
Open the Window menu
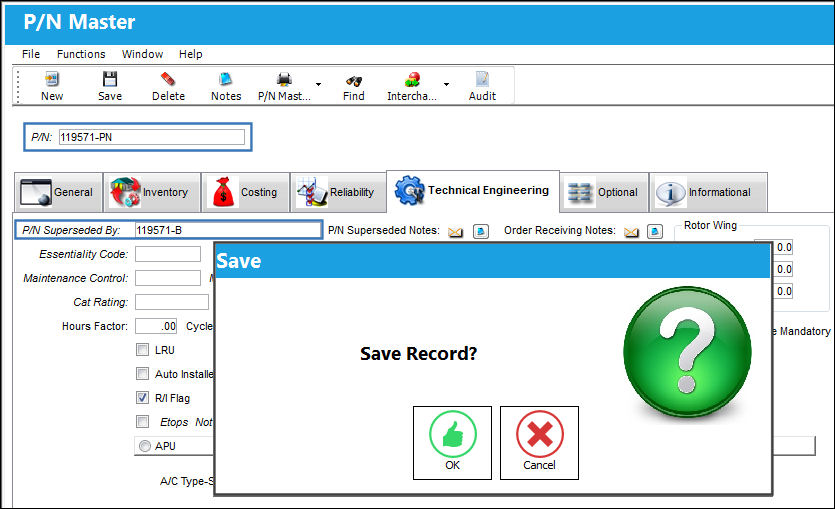click(x=142, y=54)
